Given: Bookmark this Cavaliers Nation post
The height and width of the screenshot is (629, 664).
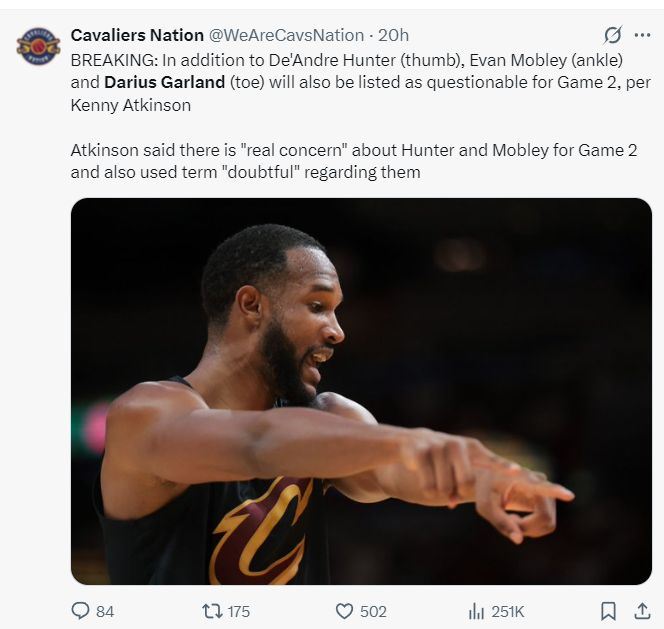Looking at the screenshot, I should point(607,611).
